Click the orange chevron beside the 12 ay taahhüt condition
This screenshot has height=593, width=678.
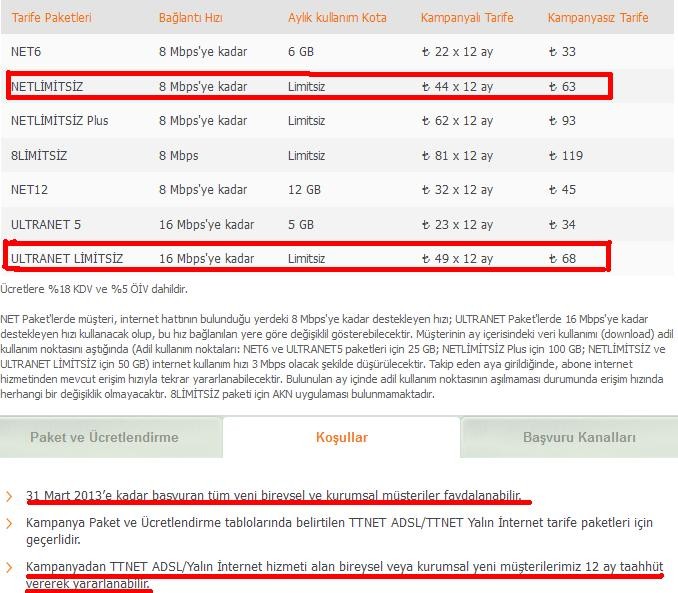(x=9, y=567)
